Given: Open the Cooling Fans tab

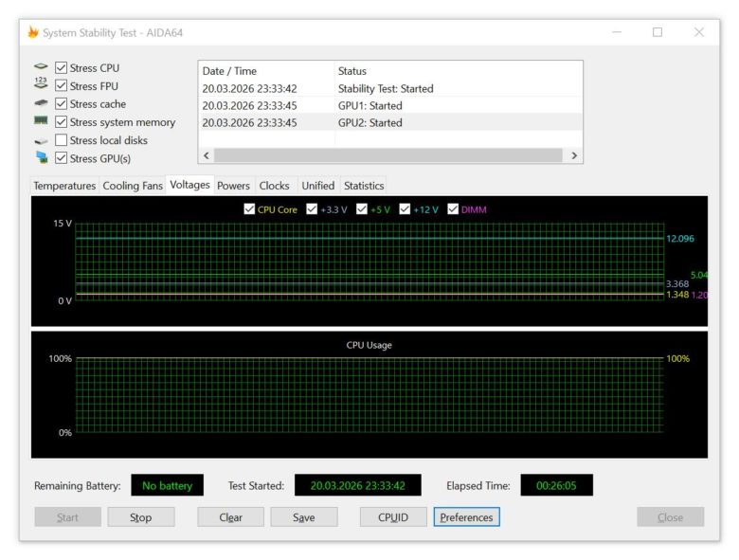Looking at the screenshot, I should 133,186.
